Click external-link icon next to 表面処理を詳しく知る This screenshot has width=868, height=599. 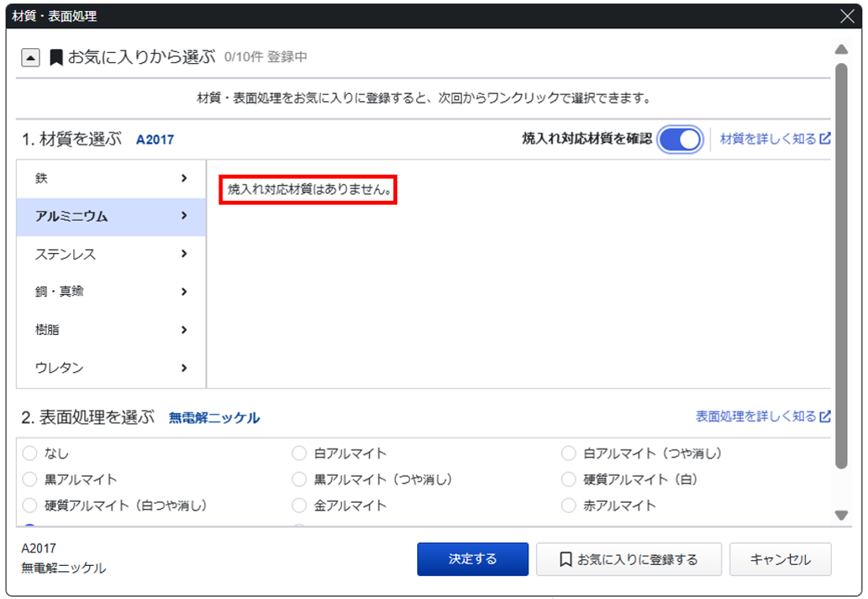(x=825, y=416)
